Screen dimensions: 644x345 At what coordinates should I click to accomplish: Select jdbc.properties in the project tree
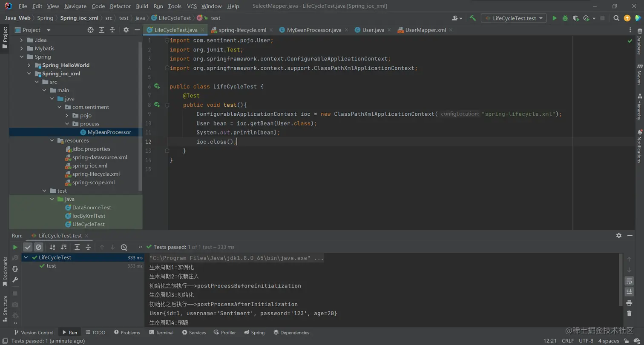91,149
